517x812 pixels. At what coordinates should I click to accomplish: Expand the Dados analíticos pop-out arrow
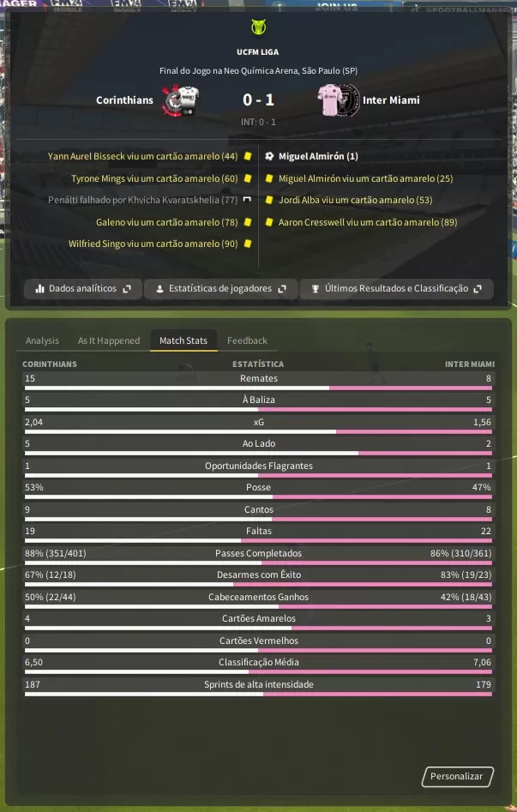[x=127, y=289]
